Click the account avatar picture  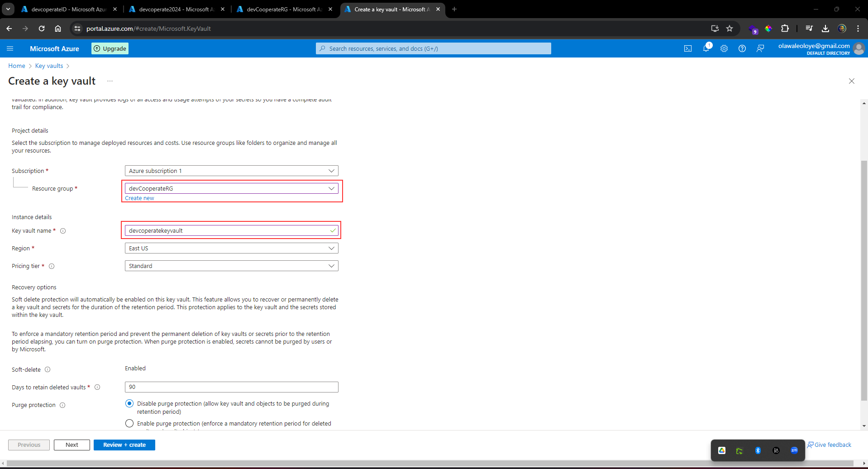click(858, 48)
